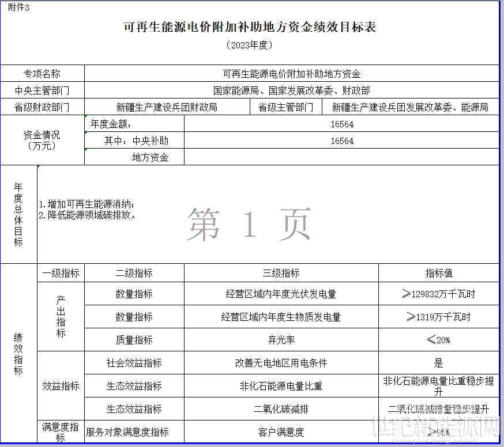Select the '≤20%' value cell
Viewport: 504px width, 447px height.
439,340
